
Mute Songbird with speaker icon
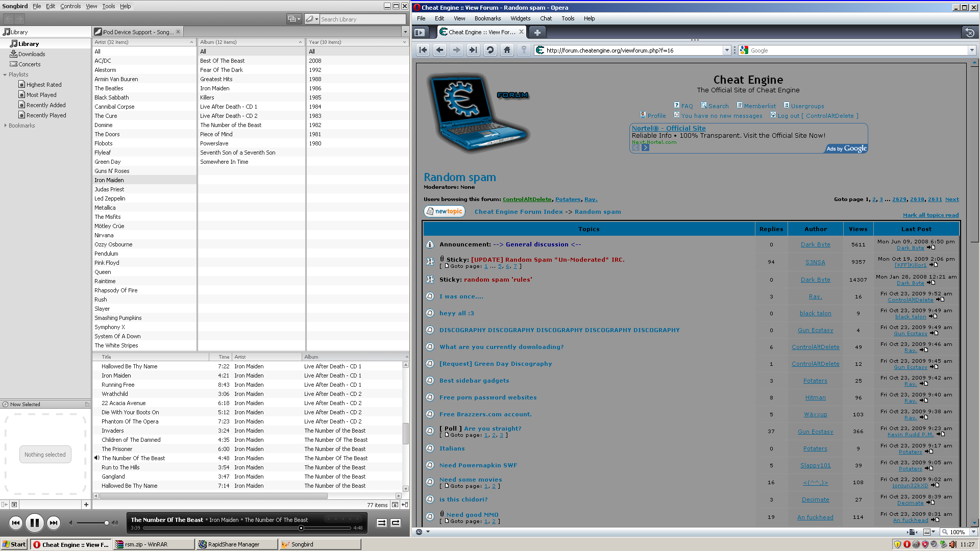pyautogui.click(x=71, y=522)
